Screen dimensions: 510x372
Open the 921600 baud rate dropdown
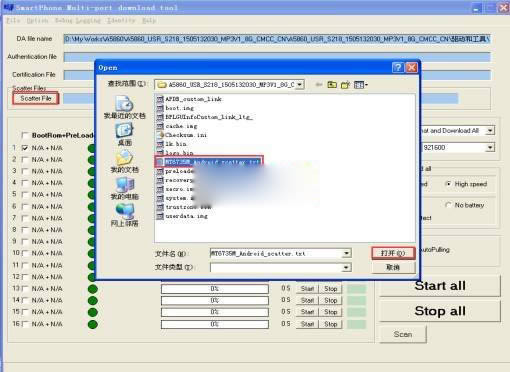coord(490,147)
